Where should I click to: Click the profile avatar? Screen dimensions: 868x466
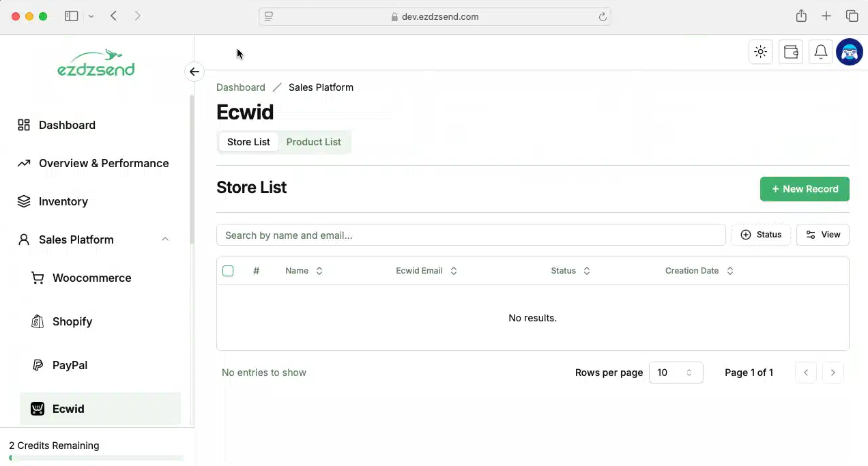[x=849, y=51]
